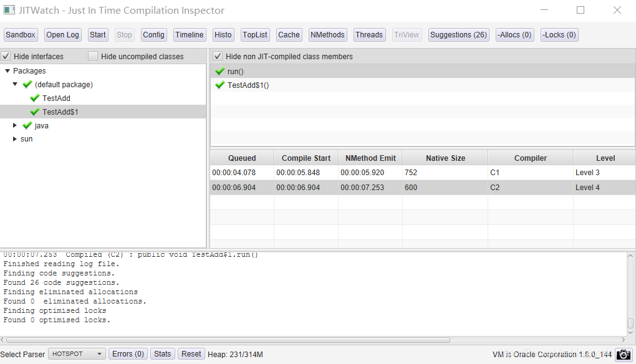
Task: Select the C2 compilation row
Action: click(x=423, y=187)
